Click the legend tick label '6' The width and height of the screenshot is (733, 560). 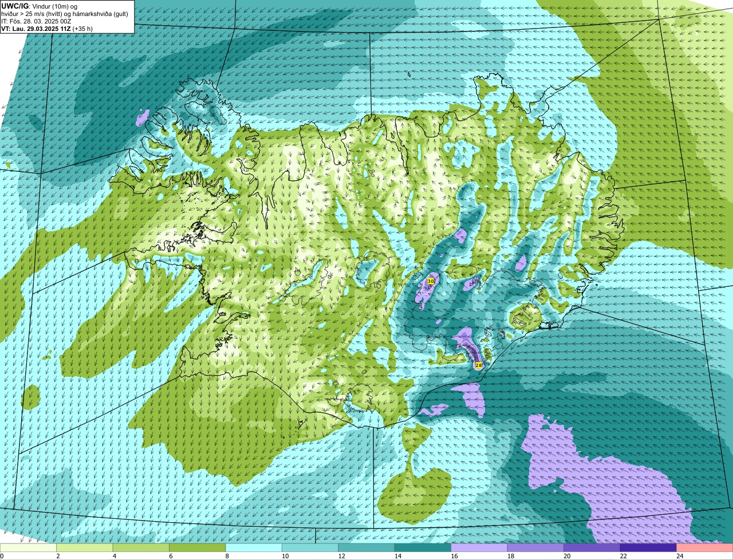[x=170, y=556]
